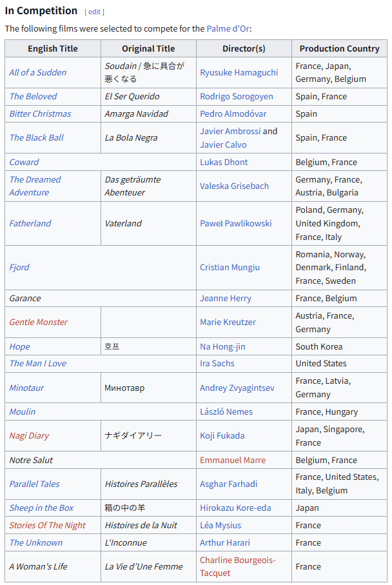The width and height of the screenshot is (392, 585).
Task: Click the Valeska Grisebach director link
Action: pos(234,186)
